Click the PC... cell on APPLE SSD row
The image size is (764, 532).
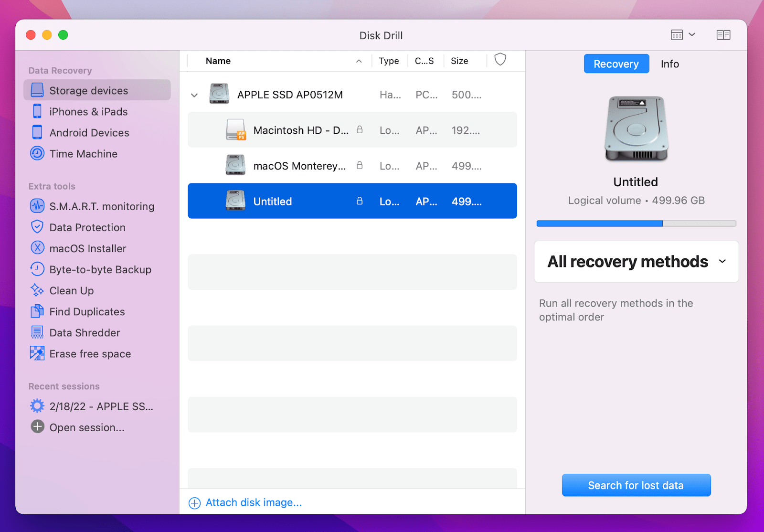pos(426,95)
